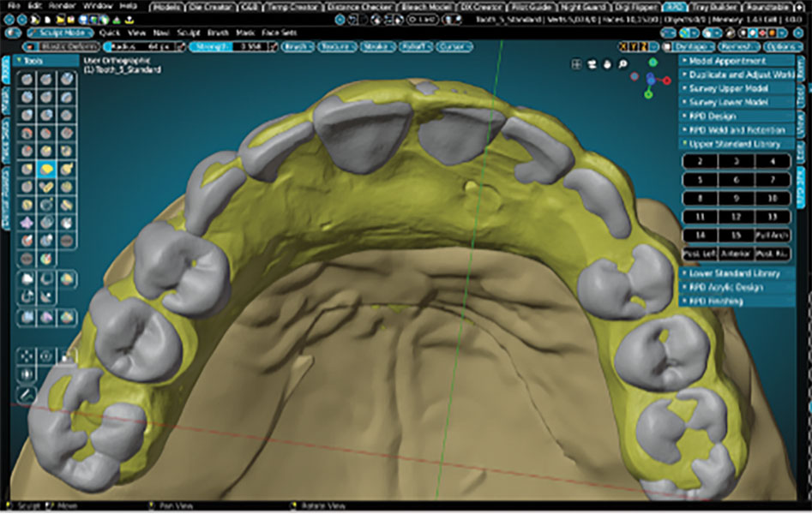812x514 pixels.
Task: Select the Move transform tool icon
Action: pos(27,356)
